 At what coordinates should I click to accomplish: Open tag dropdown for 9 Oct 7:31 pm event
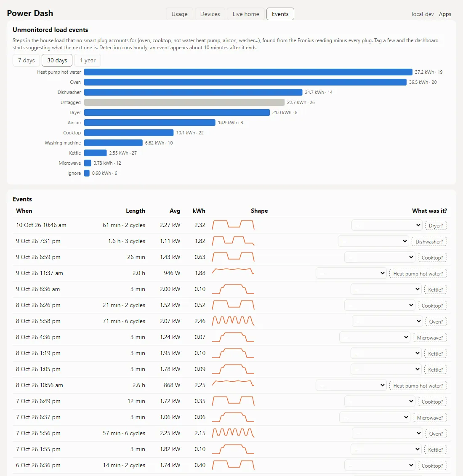pyautogui.click(x=373, y=241)
